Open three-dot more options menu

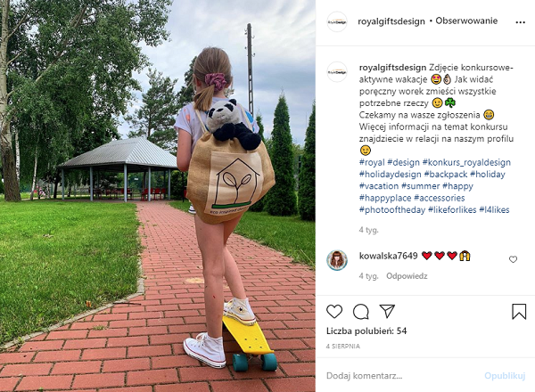(x=520, y=22)
